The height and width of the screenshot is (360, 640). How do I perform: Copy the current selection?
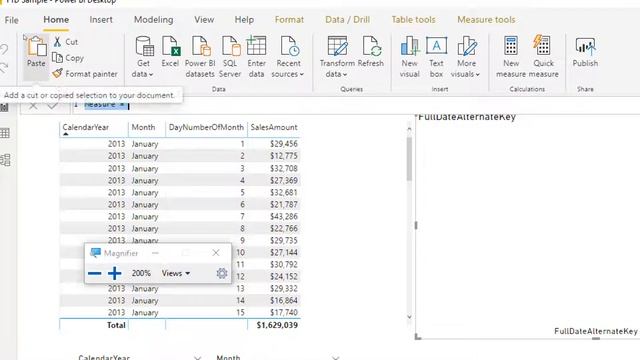tap(68, 58)
